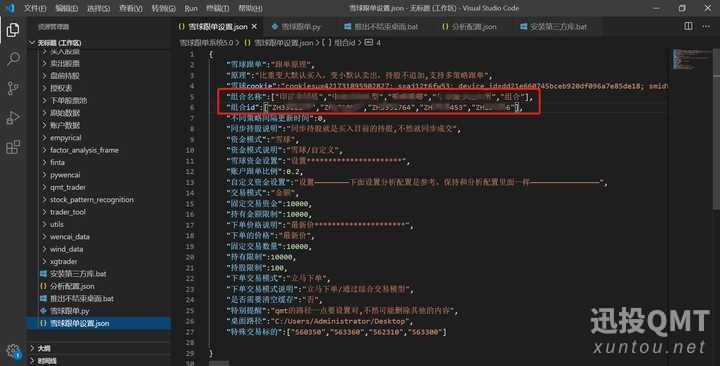Expand the utils folder

(57, 225)
